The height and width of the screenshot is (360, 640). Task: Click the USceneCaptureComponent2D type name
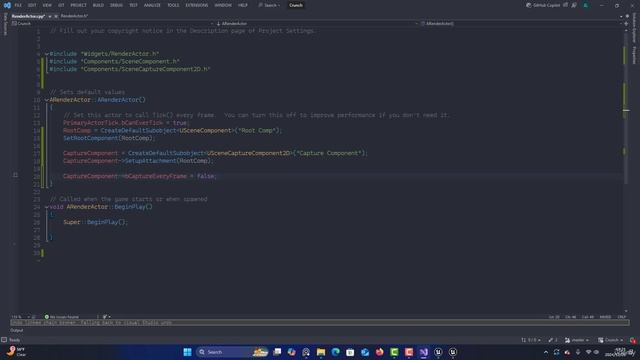click(x=249, y=153)
